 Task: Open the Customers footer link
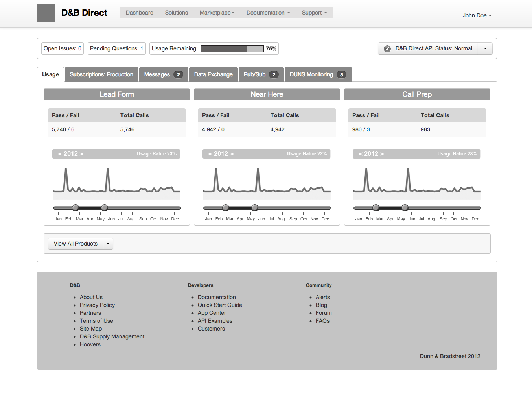(x=211, y=329)
